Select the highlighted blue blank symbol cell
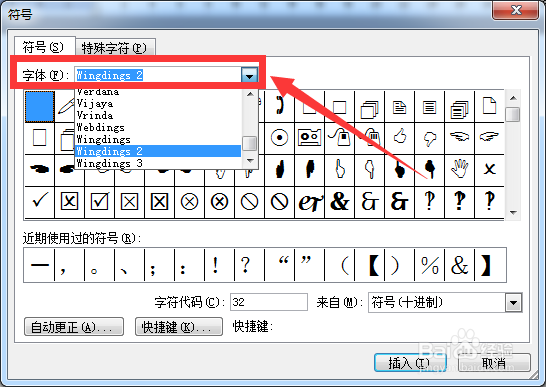 pyautogui.click(x=39, y=106)
